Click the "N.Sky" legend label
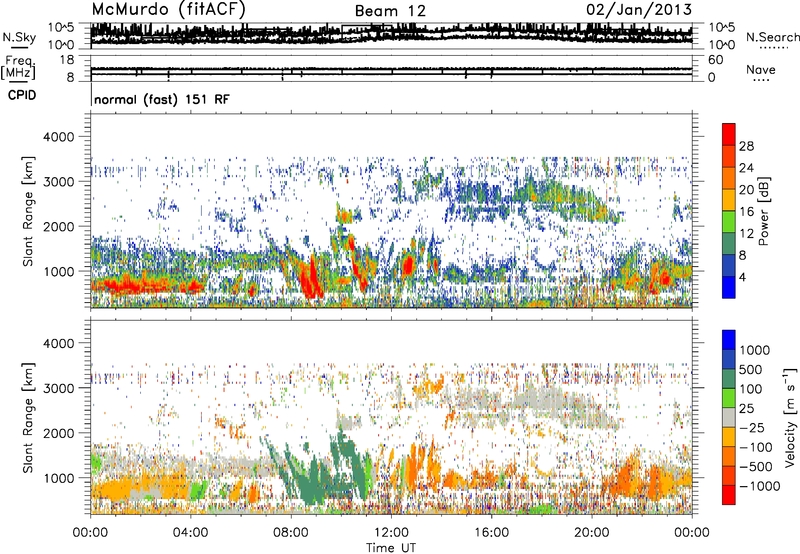800x554 pixels. pyautogui.click(x=19, y=37)
